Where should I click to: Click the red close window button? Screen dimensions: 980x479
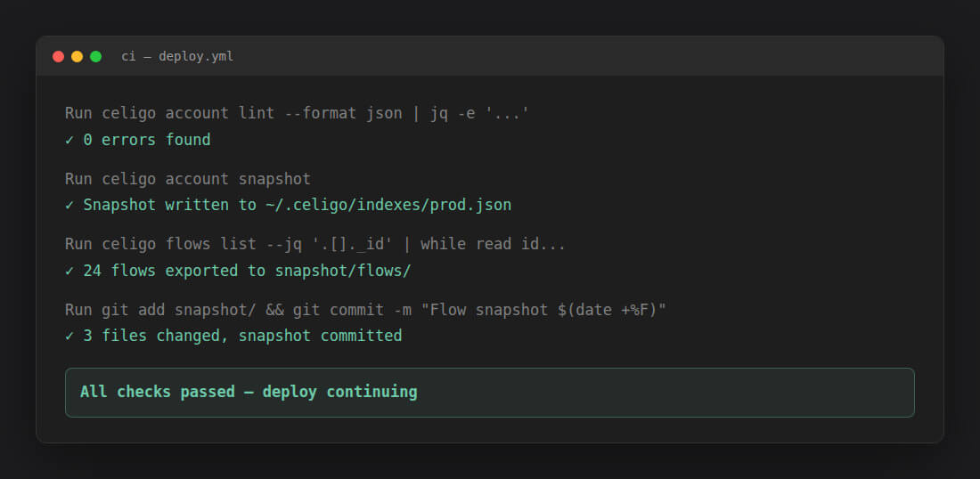pyautogui.click(x=58, y=57)
